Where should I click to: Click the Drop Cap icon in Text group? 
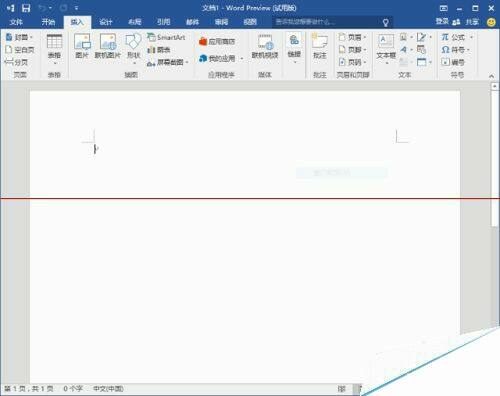404,62
